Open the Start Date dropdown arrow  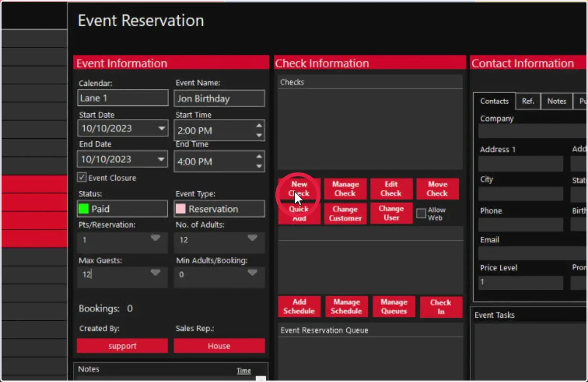coord(161,128)
